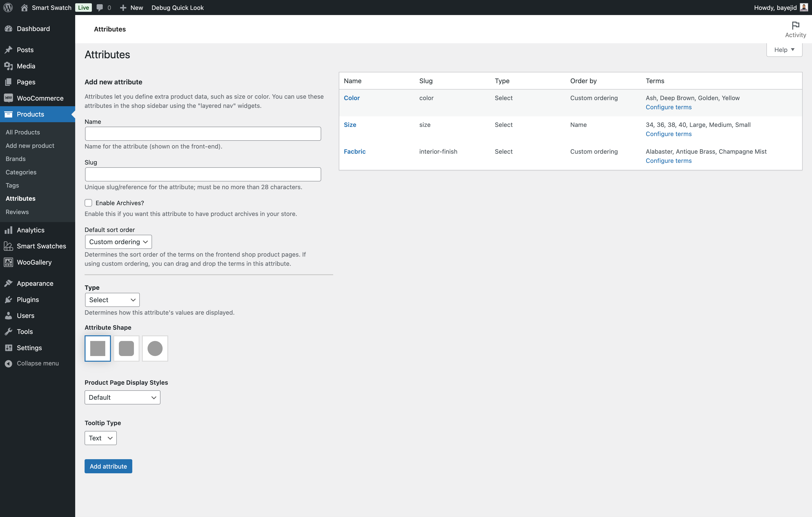812x517 pixels.
Task: Click the Name column header
Action: pos(352,81)
